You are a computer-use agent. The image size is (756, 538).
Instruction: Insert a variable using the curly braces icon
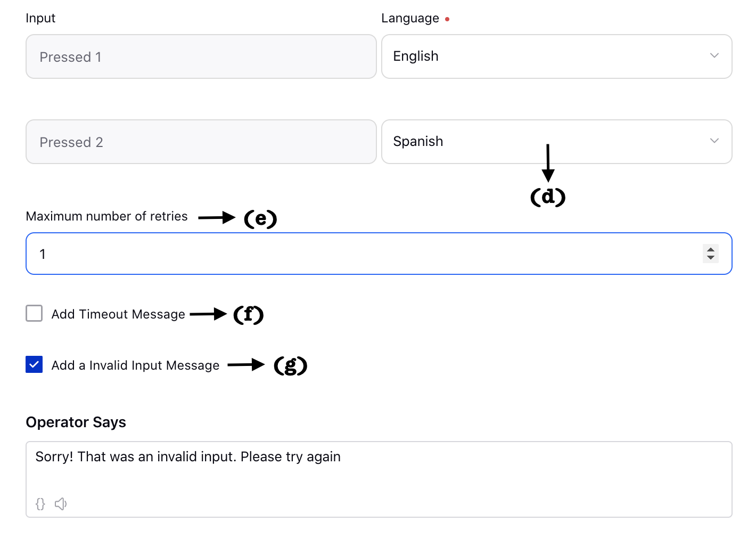40,504
